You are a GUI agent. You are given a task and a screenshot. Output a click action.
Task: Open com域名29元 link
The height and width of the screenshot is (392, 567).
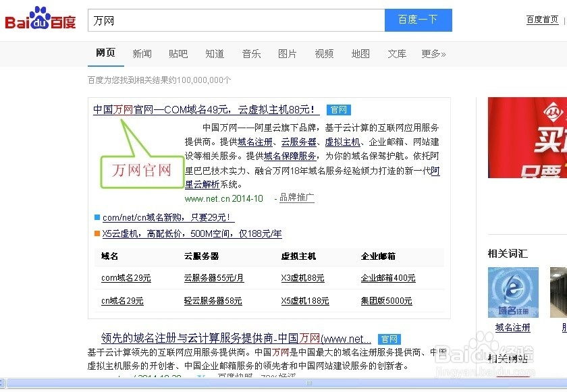(x=126, y=278)
